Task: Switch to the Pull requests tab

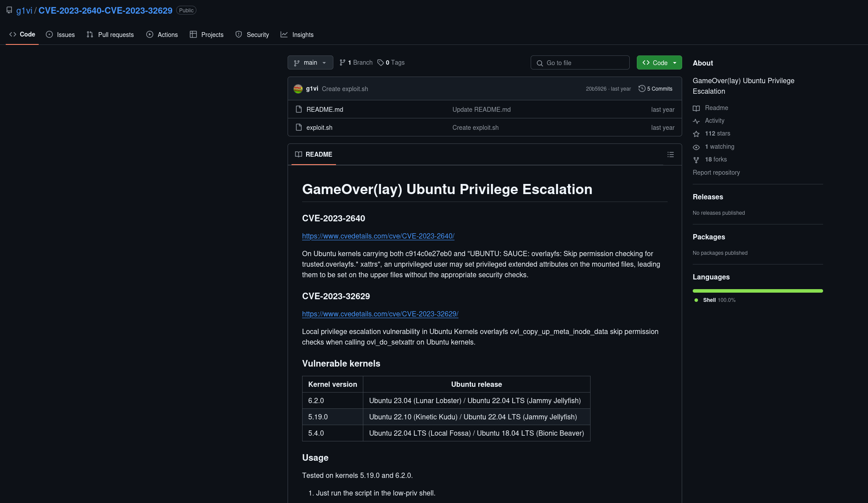Action: coord(110,35)
